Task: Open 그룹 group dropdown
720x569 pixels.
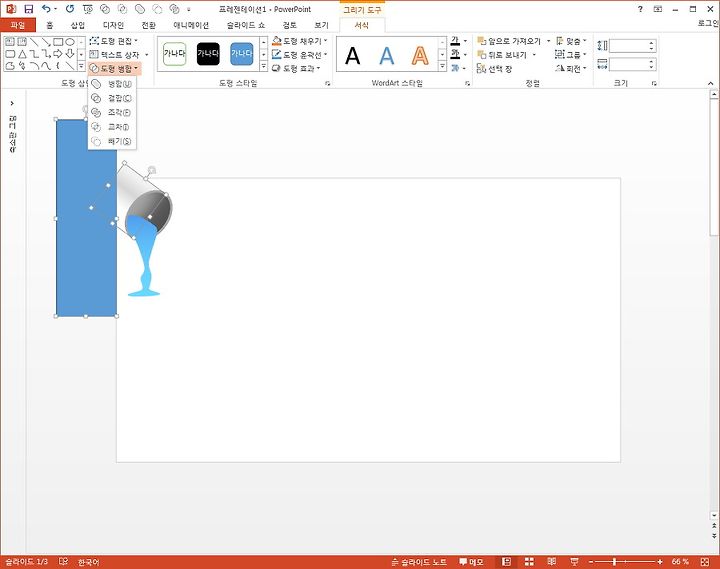Action: click(571, 55)
